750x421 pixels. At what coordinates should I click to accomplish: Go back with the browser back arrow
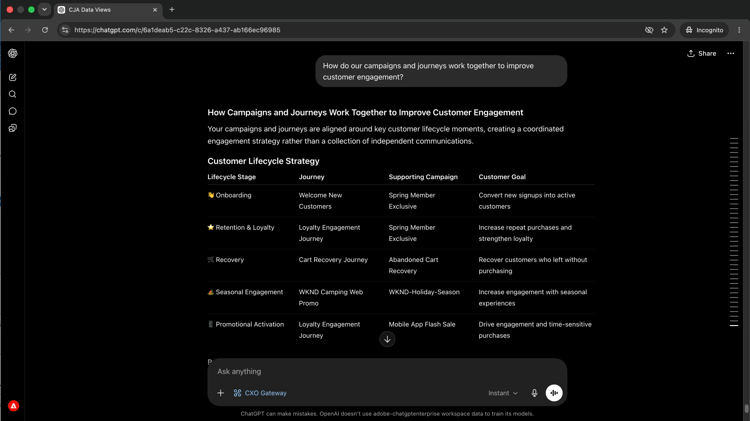click(11, 30)
